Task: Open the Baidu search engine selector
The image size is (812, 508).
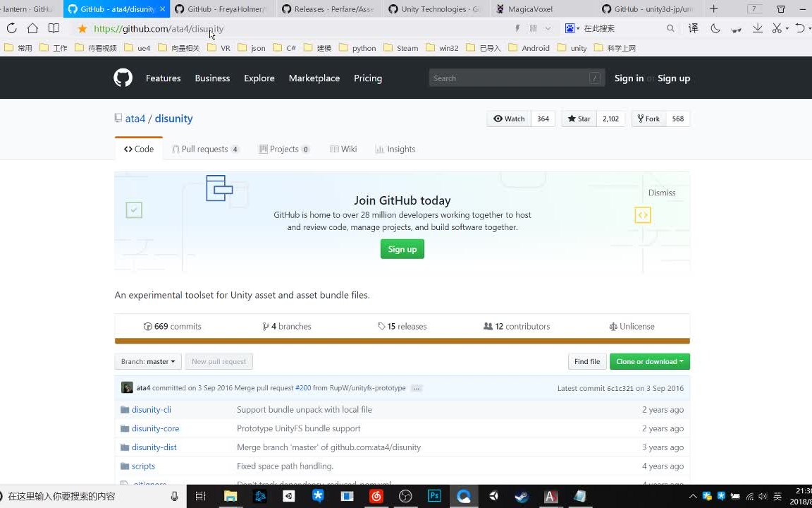Action: click(x=572, y=28)
